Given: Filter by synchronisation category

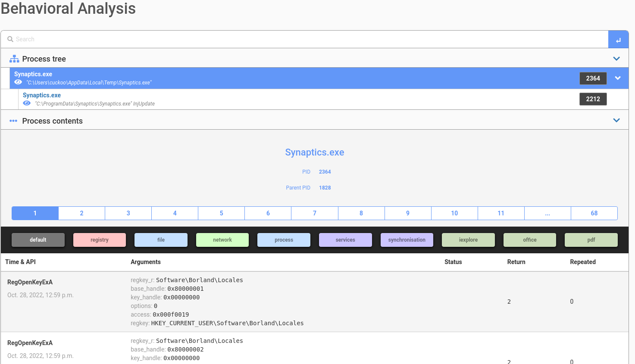Looking at the screenshot, I should point(407,240).
